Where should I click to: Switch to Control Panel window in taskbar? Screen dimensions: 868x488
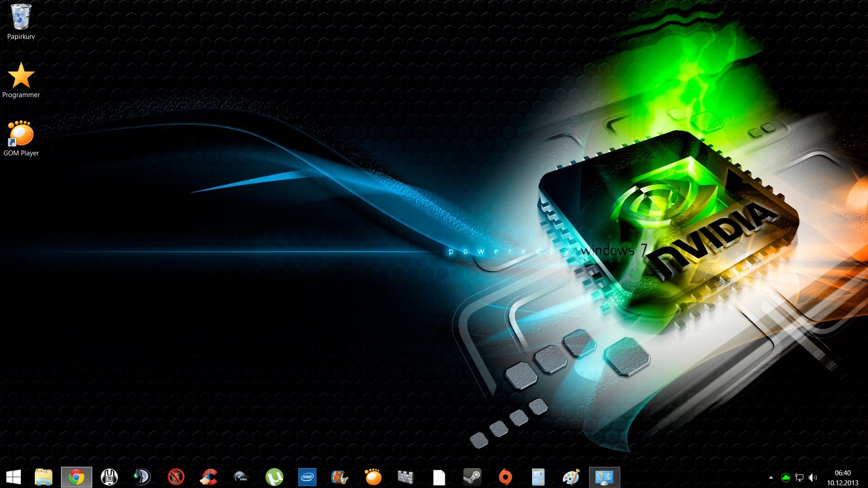tap(604, 477)
